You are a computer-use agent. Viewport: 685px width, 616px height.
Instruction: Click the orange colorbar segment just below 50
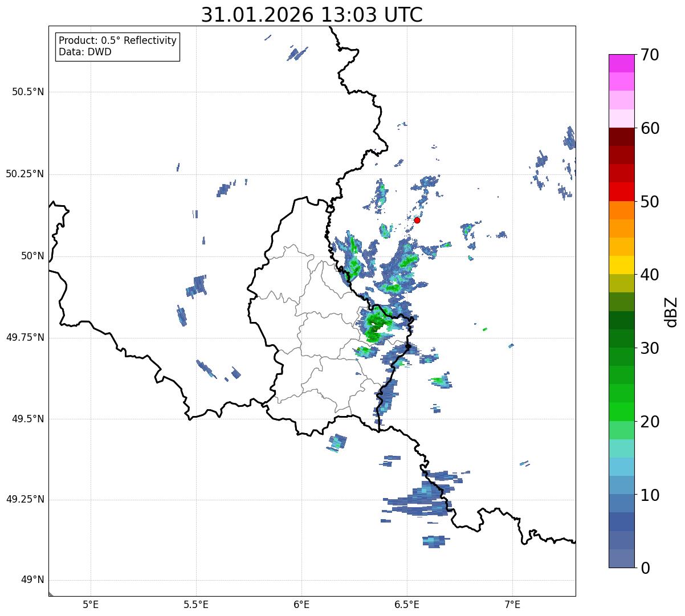[622, 210]
